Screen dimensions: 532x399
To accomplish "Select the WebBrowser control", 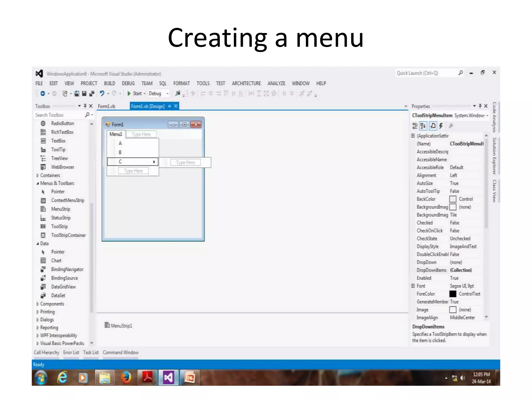I will pos(62,167).
